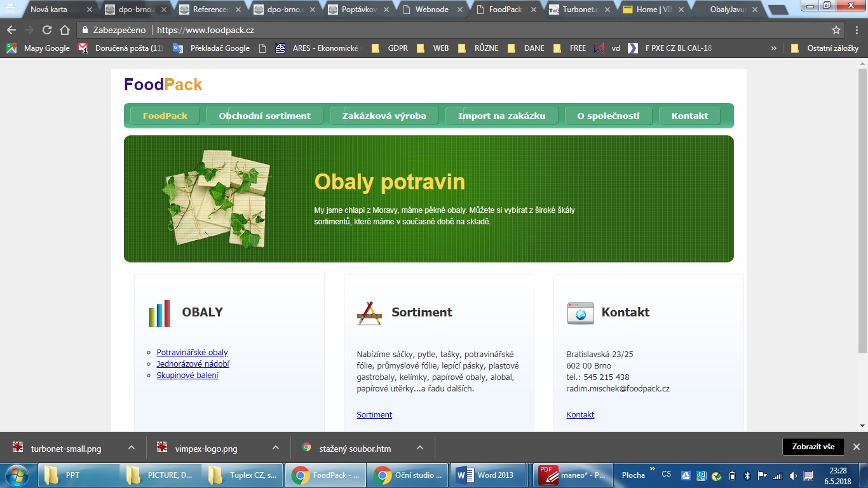Switch to the Poptávkov tab
The width and height of the screenshot is (868, 488).
click(360, 10)
